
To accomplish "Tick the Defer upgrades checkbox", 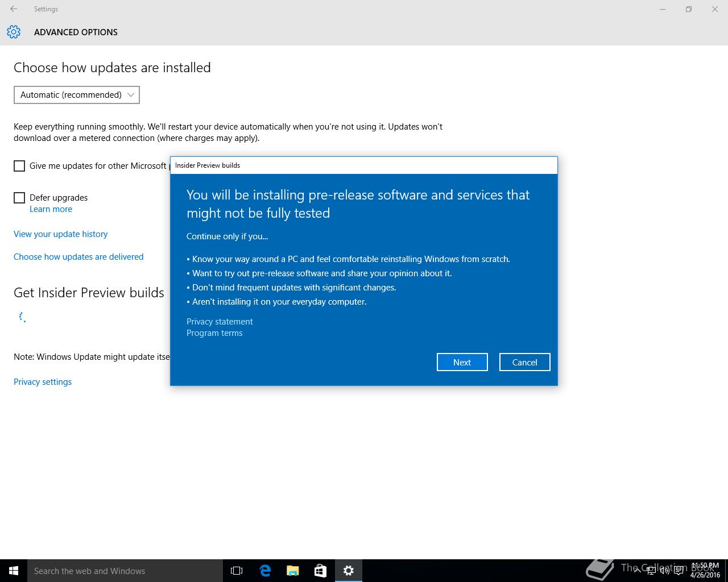I will click(19, 198).
